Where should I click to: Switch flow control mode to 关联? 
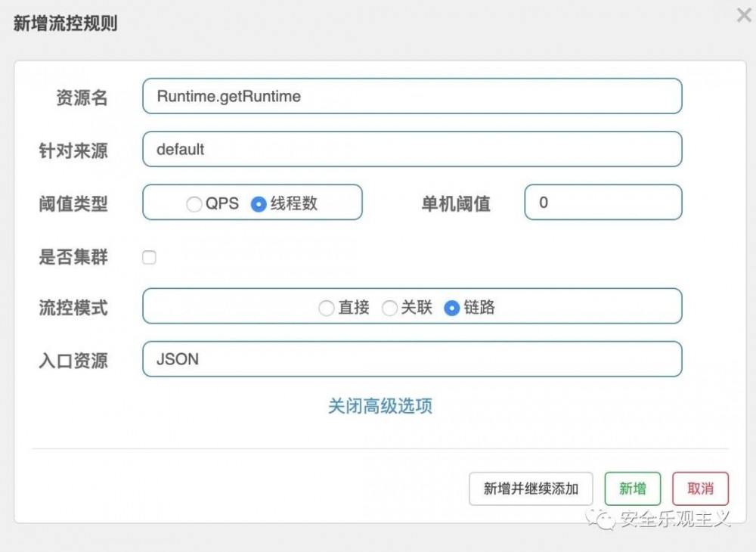(389, 309)
